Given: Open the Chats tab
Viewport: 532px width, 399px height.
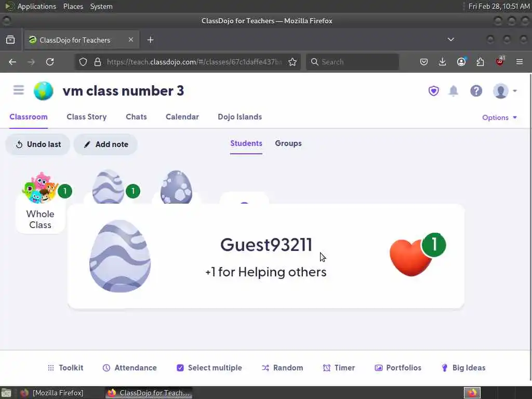Looking at the screenshot, I should click(136, 117).
